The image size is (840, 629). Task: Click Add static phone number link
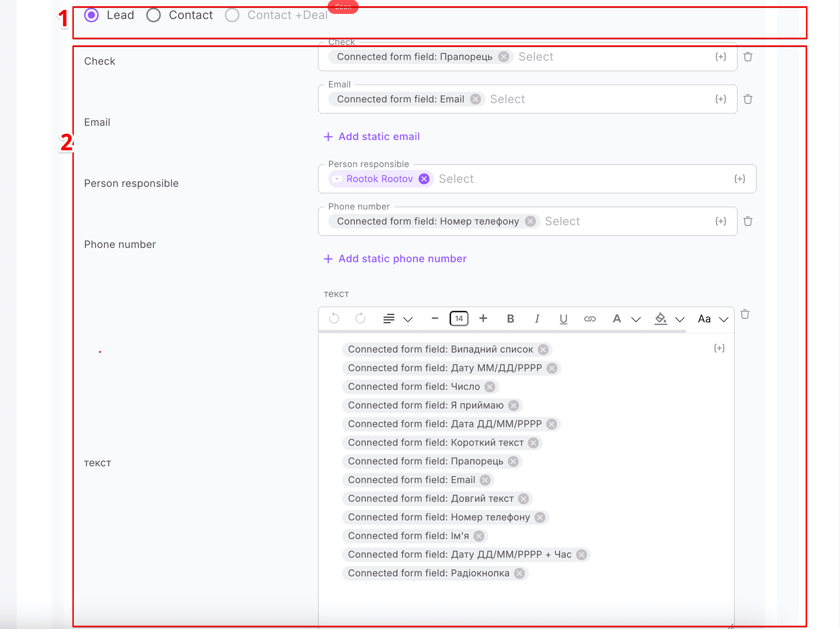395,259
